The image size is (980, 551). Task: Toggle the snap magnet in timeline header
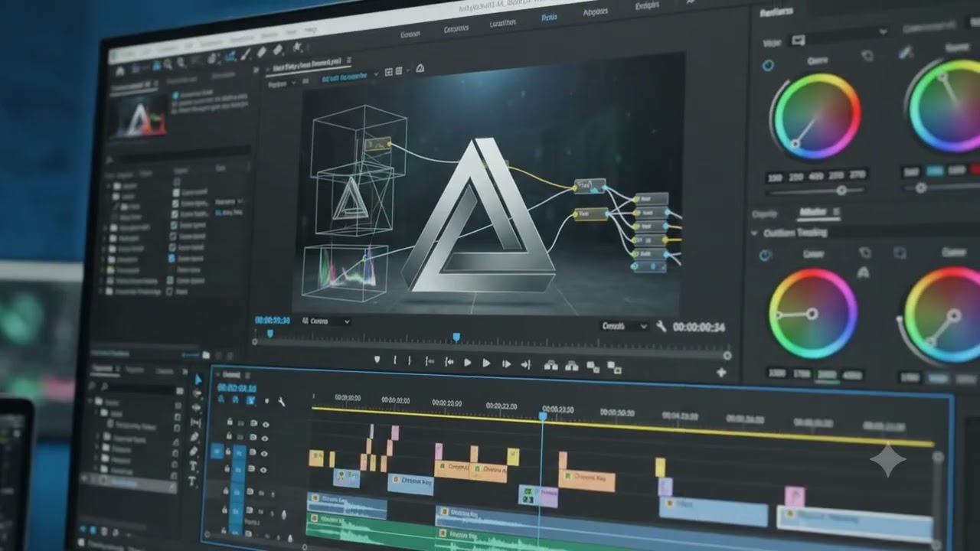[x=237, y=399]
